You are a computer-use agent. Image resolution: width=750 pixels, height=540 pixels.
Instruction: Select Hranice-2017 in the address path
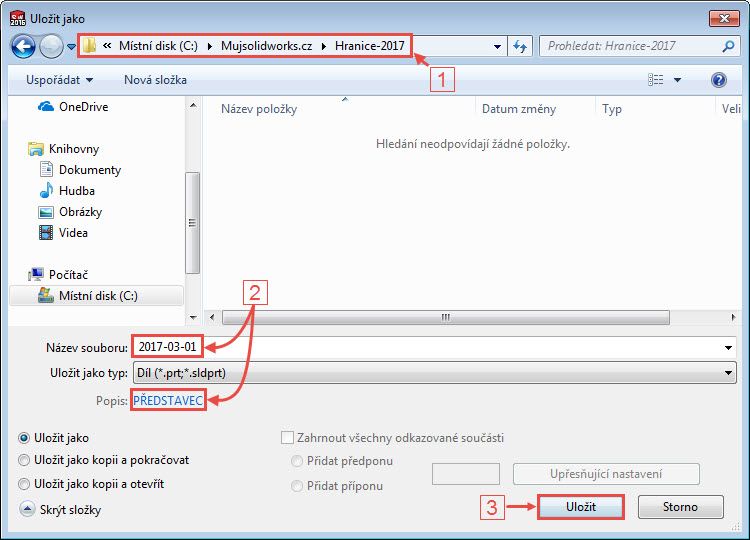point(369,46)
